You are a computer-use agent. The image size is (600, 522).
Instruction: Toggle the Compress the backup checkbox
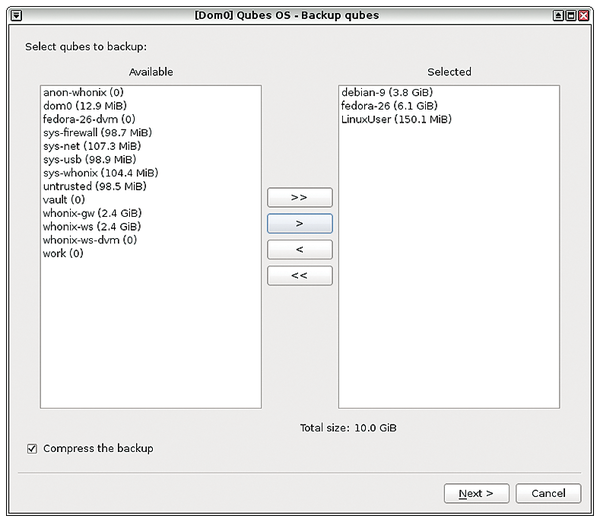[x=32, y=449]
